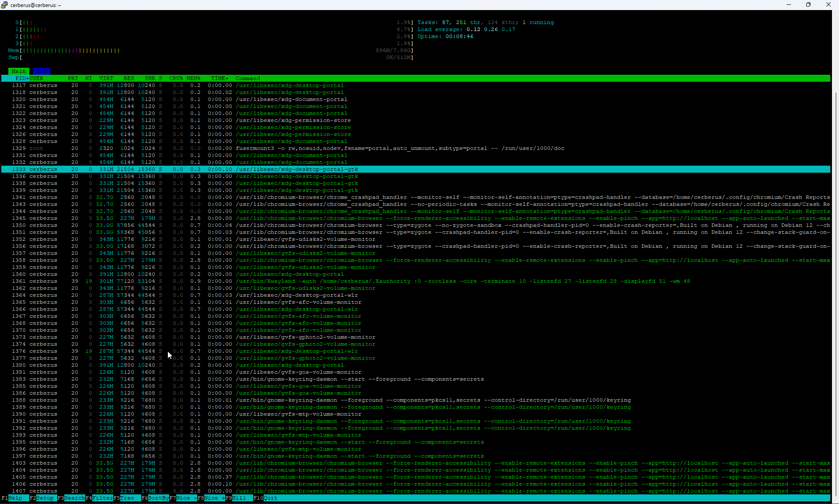Select the root fusermount3 process PID 1329
The width and height of the screenshot is (839, 504).
(415, 148)
